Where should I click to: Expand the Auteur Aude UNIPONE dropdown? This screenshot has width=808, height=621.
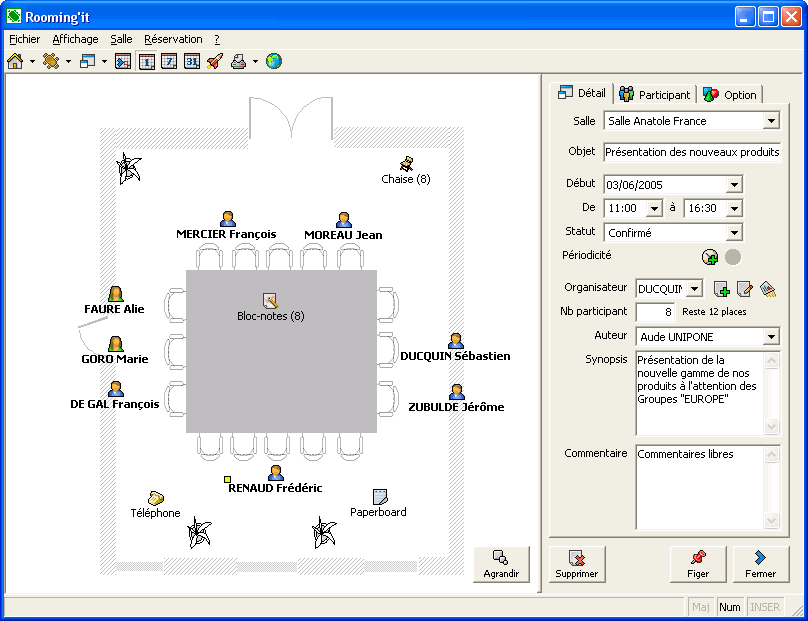pyautogui.click(x=770, y=337)
